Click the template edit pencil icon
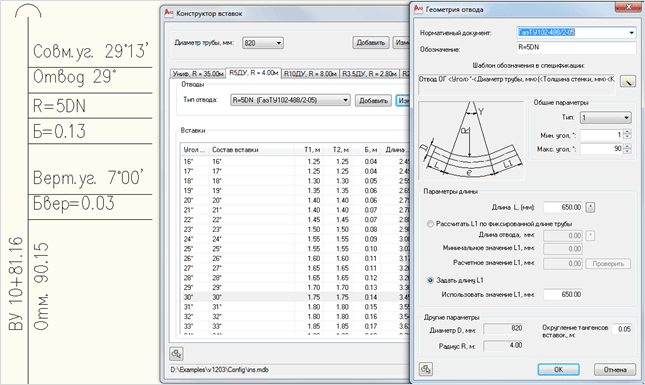 point(628,81)
